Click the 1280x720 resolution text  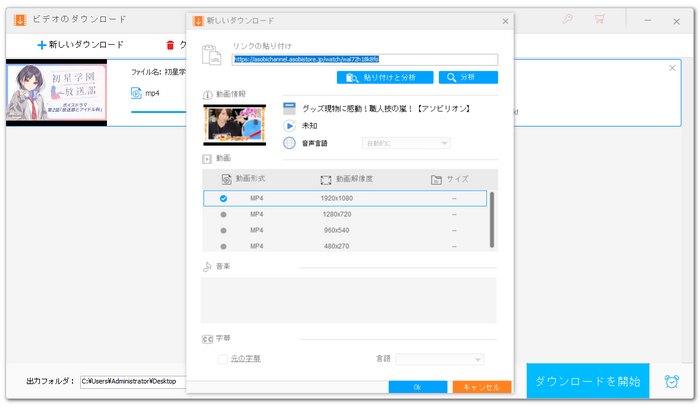[x=337, y=215]
